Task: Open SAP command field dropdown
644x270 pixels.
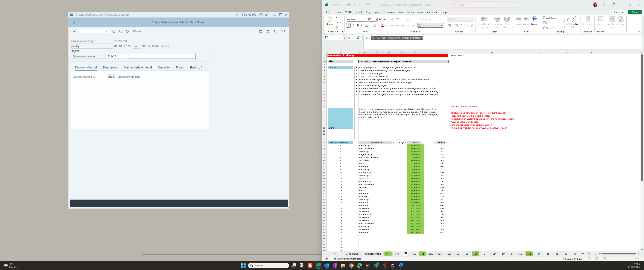Action: 107,31
